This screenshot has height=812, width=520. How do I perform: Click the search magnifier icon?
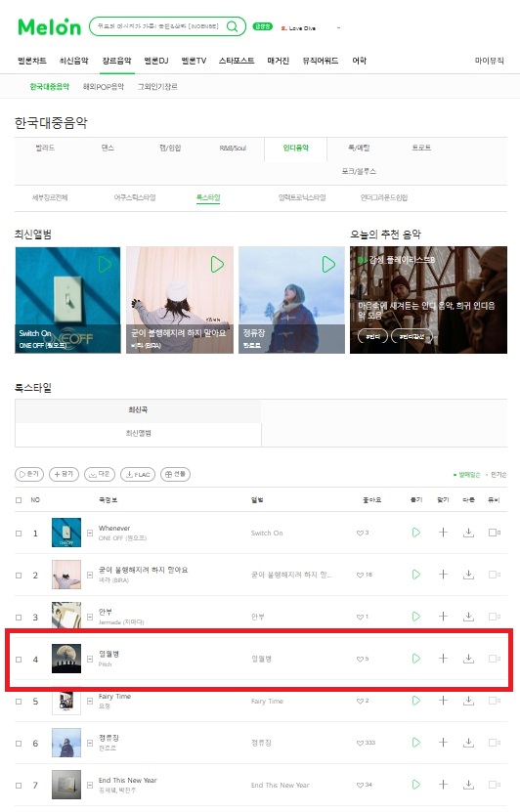click(x=232, y=26)
